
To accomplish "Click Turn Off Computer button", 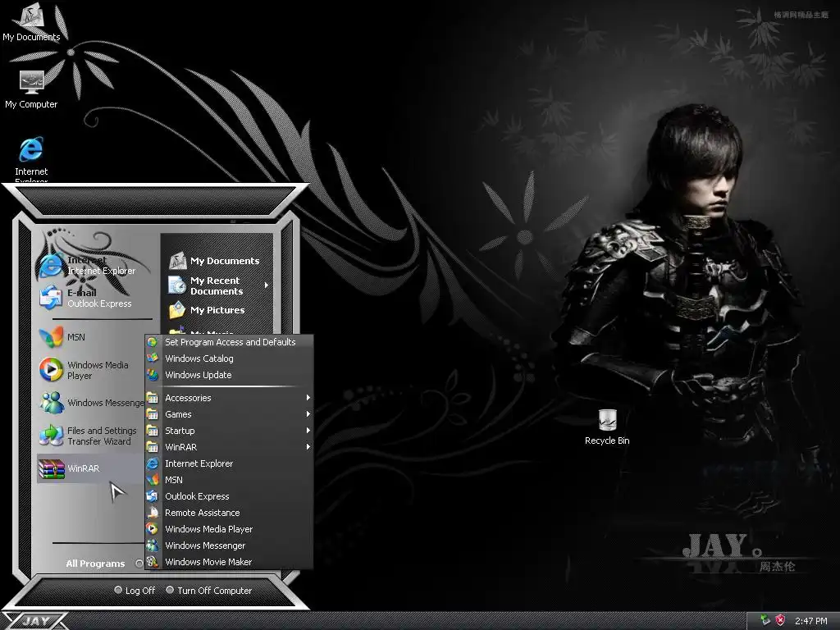I will 208,591.
